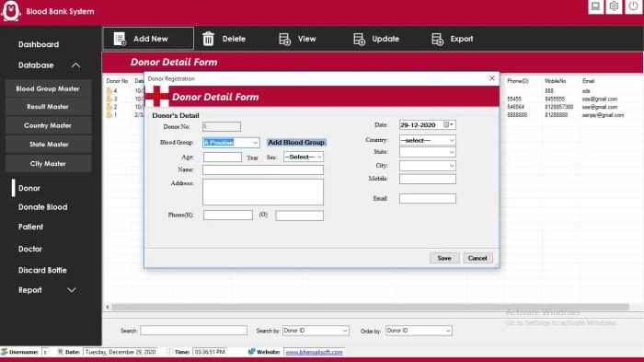Open Patient section in sidebar
Viewport: 644px width, 362px height.
(x=30, y=227)
